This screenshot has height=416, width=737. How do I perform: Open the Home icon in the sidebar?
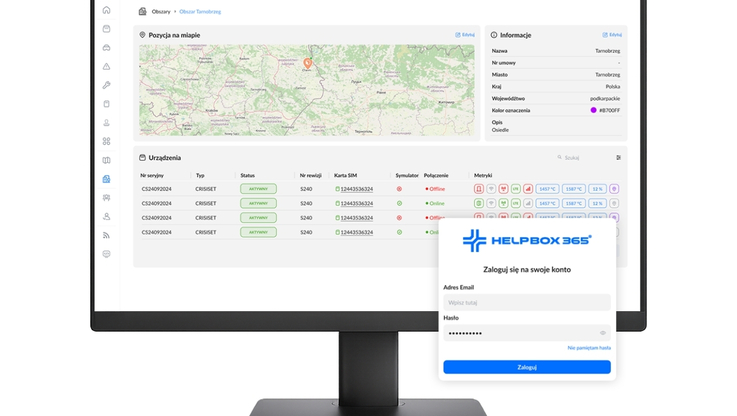[x=106, y=10]
